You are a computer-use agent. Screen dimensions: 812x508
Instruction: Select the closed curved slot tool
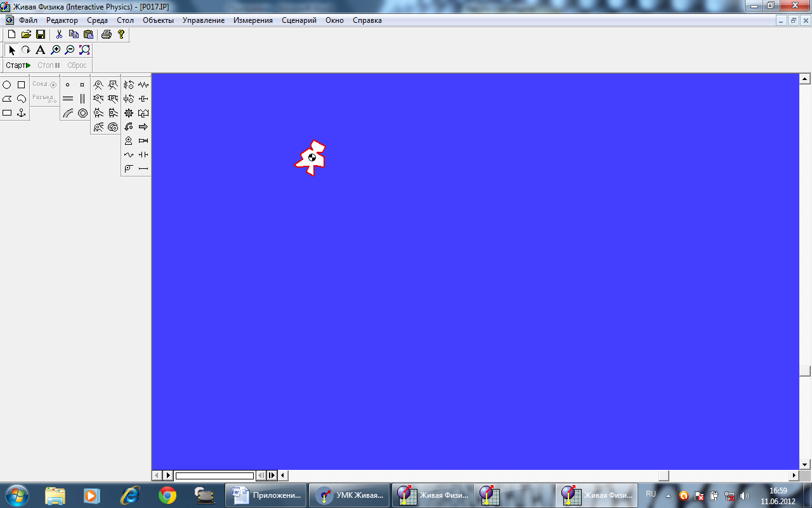pyautogui.click(x=82, y=113)
